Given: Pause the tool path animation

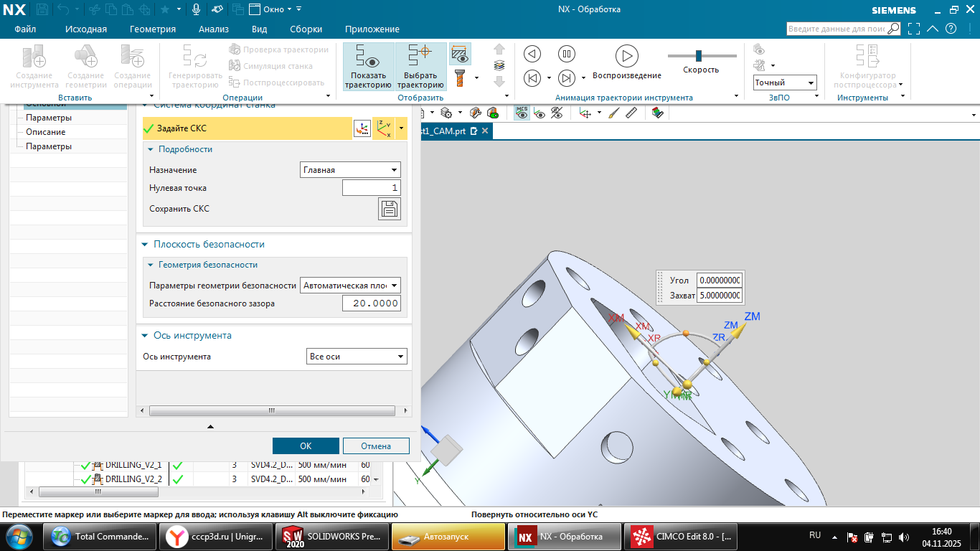Looking at the screenshot, I should point(567,54).
